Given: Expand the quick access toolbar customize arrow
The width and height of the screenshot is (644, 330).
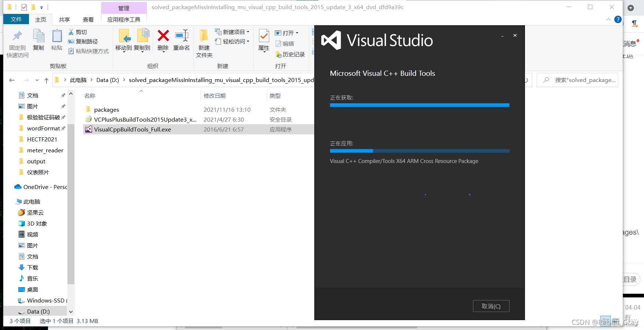Looking at the screenshot, I should [42, 7].
